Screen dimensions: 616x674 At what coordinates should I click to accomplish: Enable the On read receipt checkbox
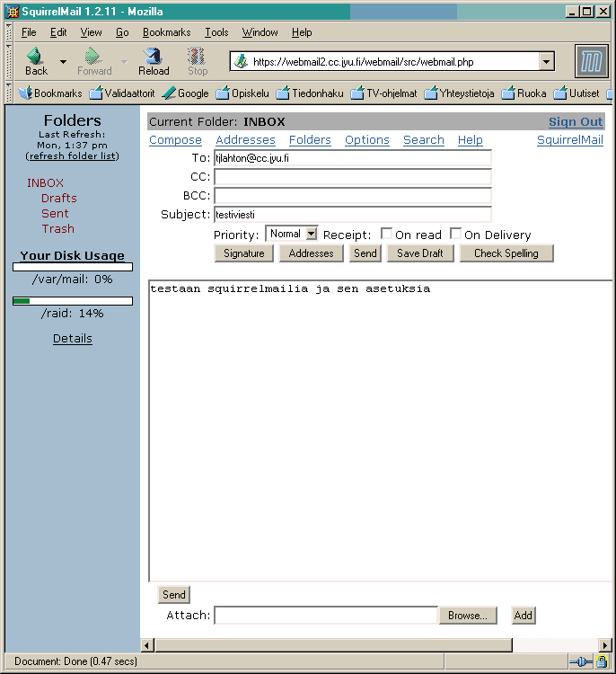pos(386,234)
